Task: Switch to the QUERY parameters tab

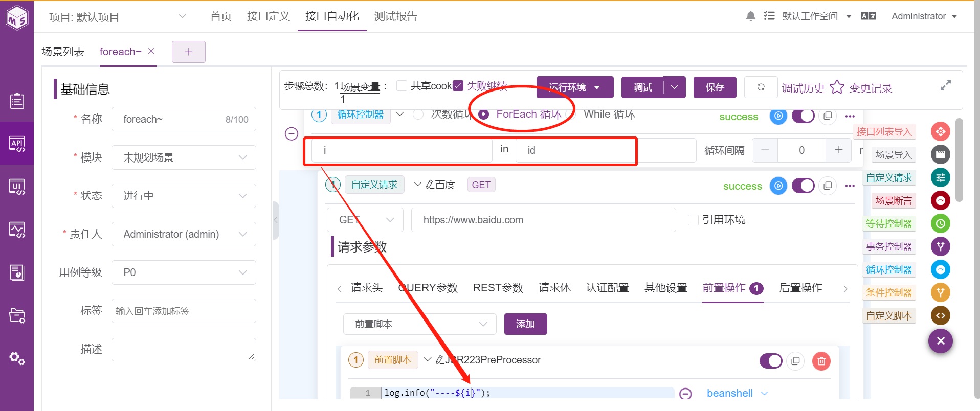Action: [428, 288]
